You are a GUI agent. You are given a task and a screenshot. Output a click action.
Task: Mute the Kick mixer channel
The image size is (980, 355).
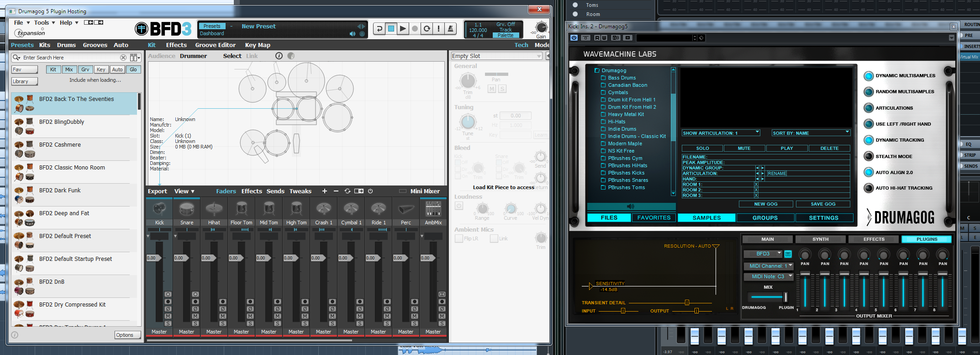click(168, 316)
